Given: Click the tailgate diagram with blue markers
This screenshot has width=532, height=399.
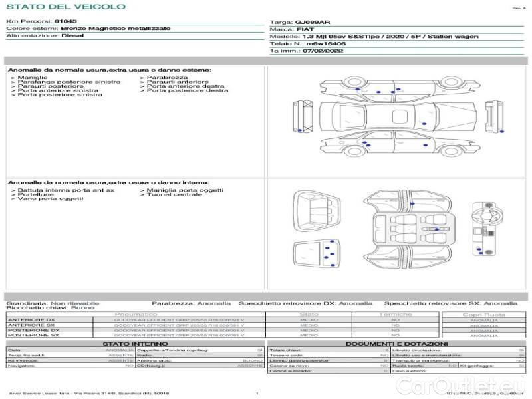Looking at the screenshot, I should (x=315, y=253).
